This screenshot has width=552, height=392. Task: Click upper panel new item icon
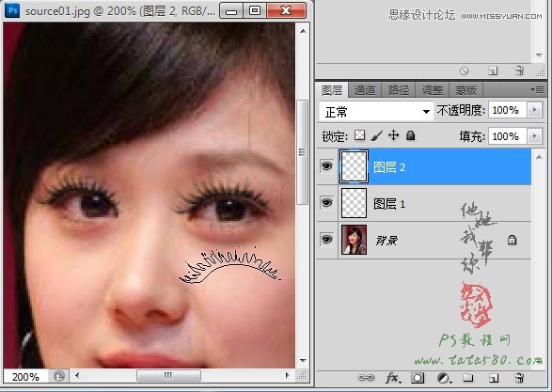tap(493, 71)
